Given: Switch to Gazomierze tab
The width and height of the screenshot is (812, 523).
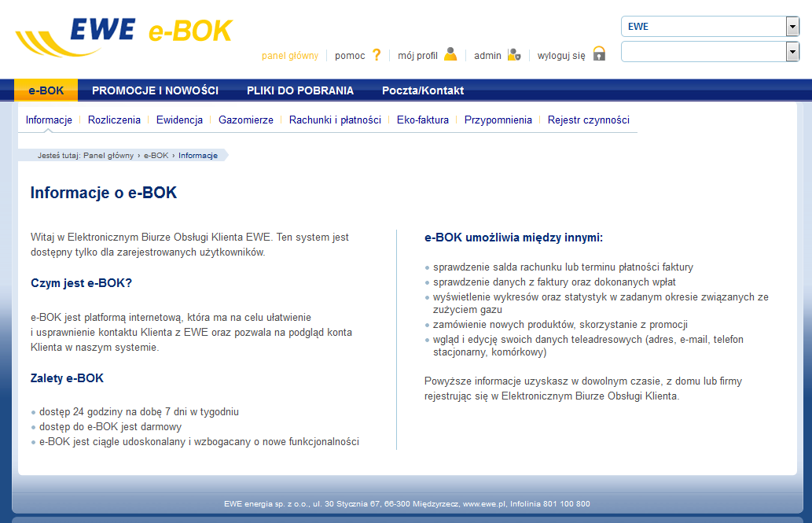Looking at the screenshot, I should click(x=246, y=120).
